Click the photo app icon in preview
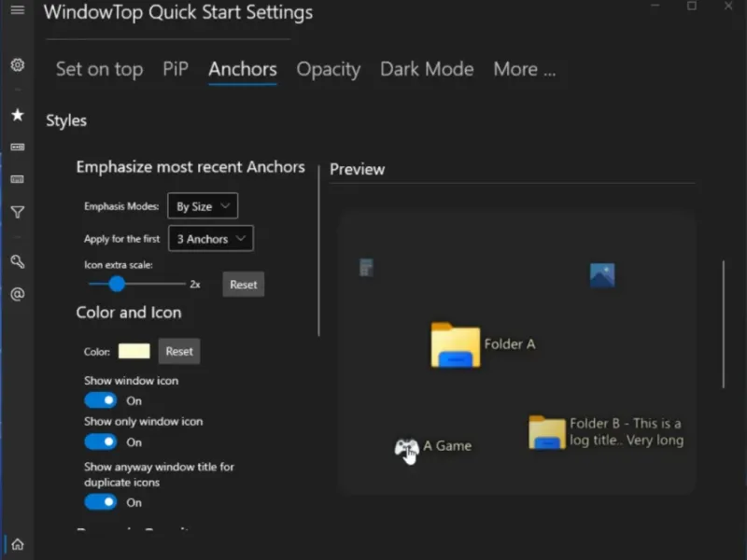This screenshot has width=747, height=560. point(602,275)
